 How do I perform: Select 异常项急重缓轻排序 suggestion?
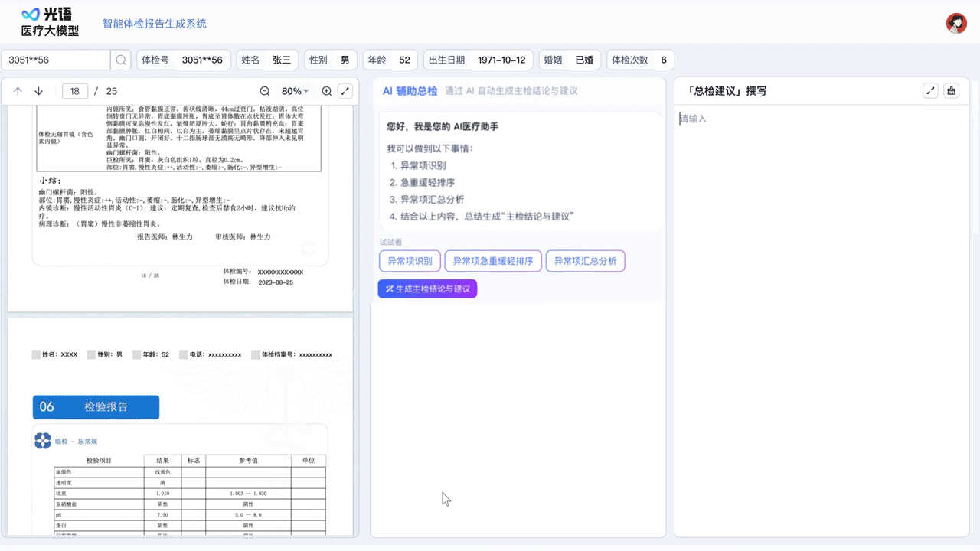[x=493, y=261]
